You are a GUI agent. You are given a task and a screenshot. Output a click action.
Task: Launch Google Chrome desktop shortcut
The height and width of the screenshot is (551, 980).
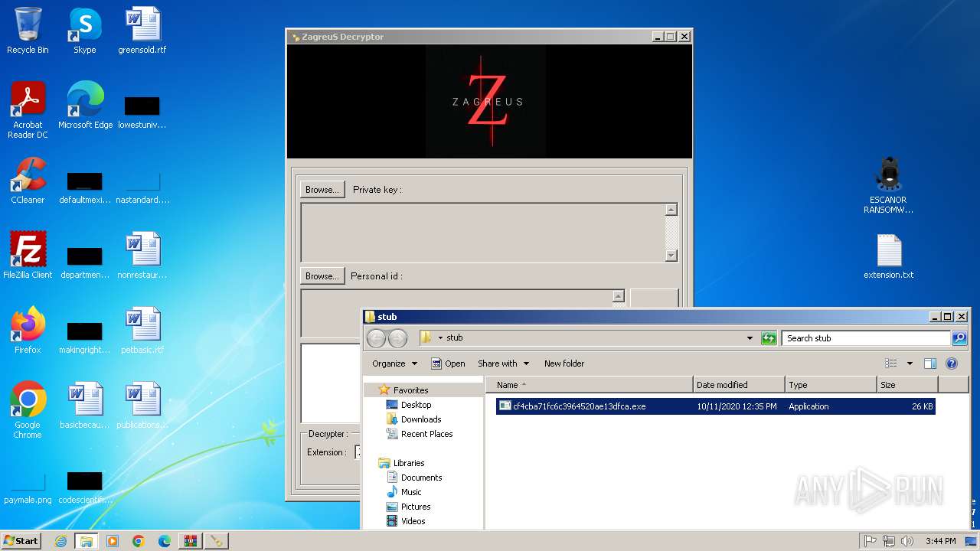click(x=28, y=410)
